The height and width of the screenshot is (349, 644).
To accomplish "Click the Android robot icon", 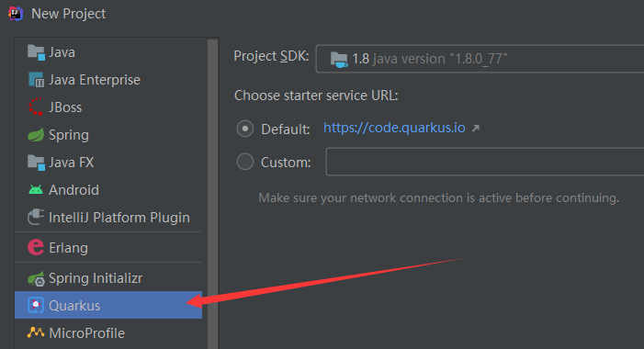I will click(36, 190).
